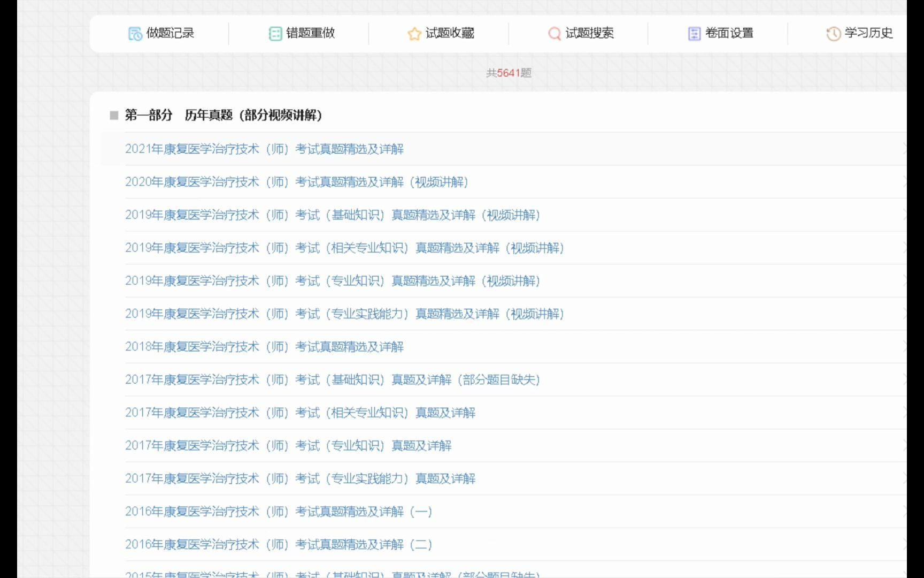The width and height of the screenshot is (924, 578).
Task: Open 2017年 基础知识 真题（部分题目缺失）
Action: 333,379
